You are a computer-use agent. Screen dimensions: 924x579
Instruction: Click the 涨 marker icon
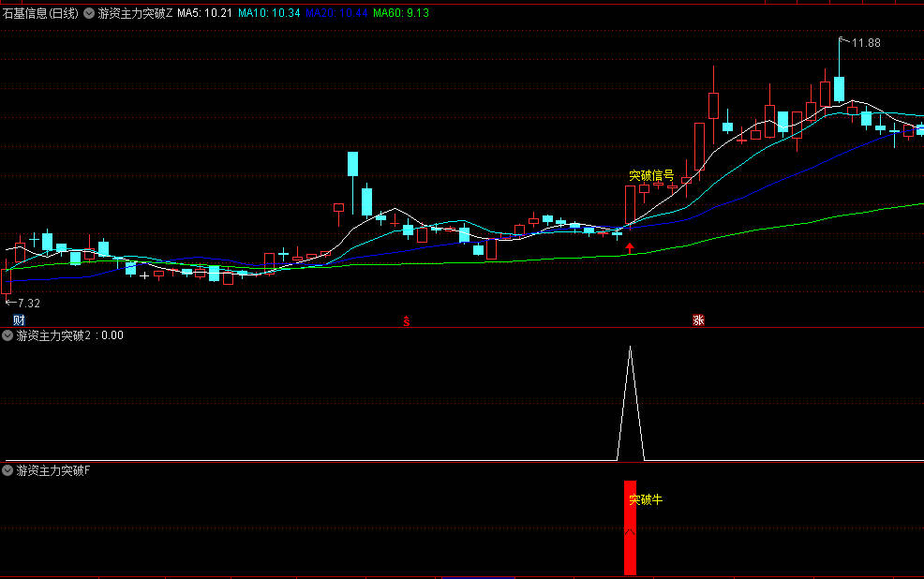[x=698, y=319]
